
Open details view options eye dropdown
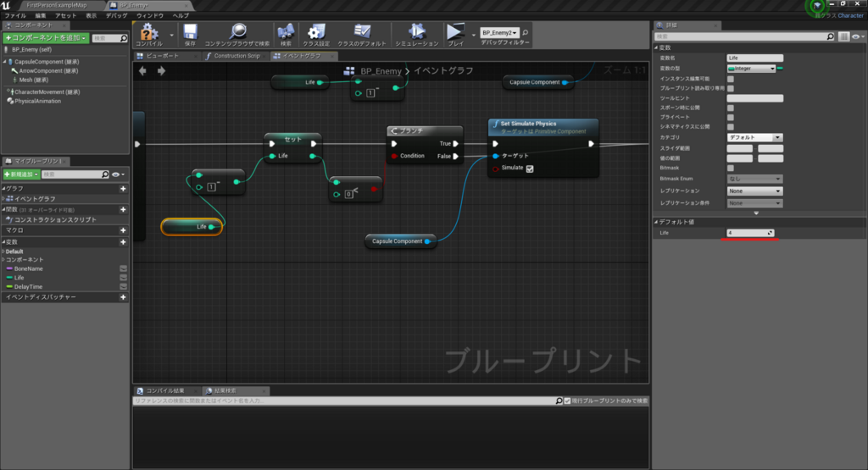coord(858,36)
